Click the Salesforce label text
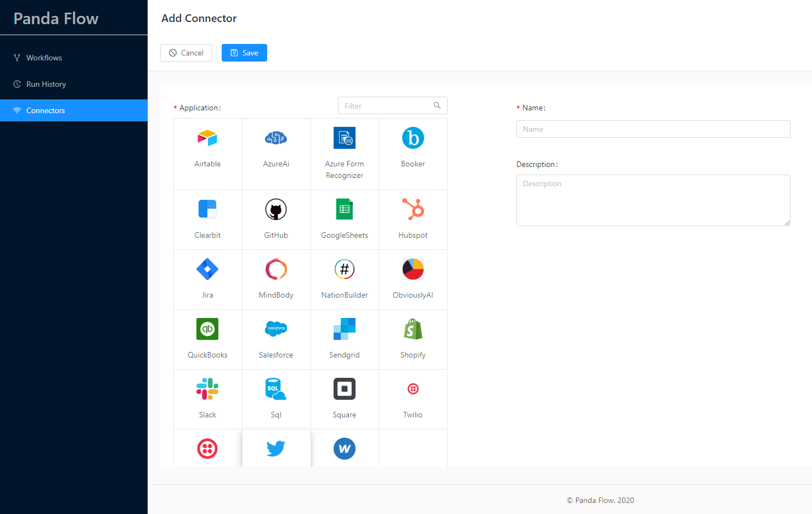This screenshot has height=514, width=812. pos(276,355)
